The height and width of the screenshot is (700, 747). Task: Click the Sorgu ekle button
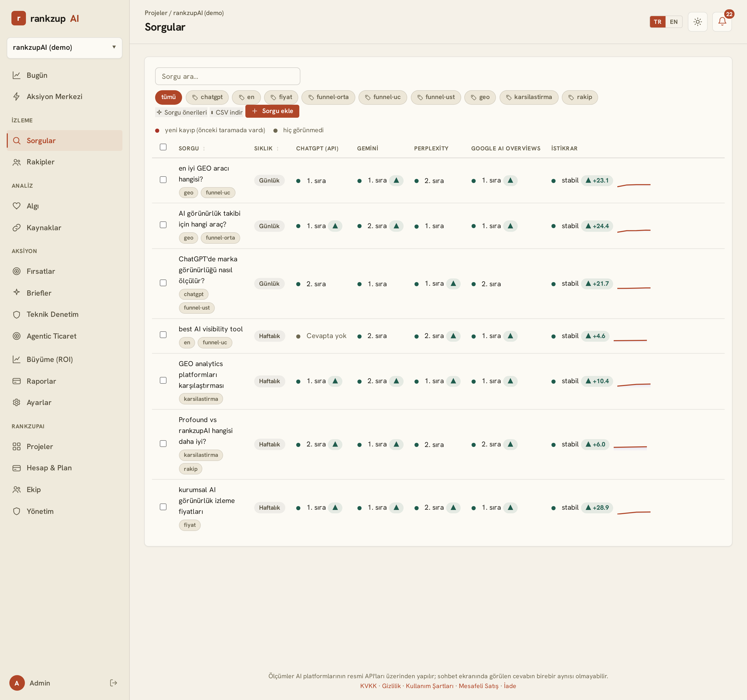272,111
